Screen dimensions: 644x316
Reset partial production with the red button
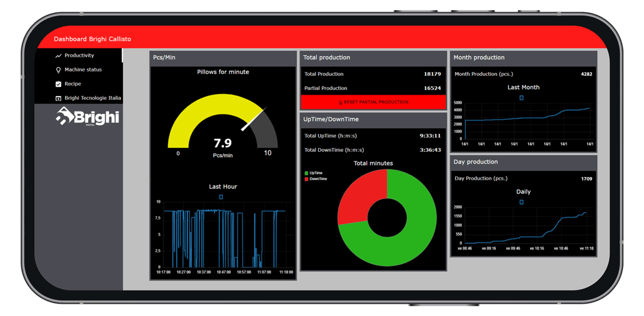point(374,102)
